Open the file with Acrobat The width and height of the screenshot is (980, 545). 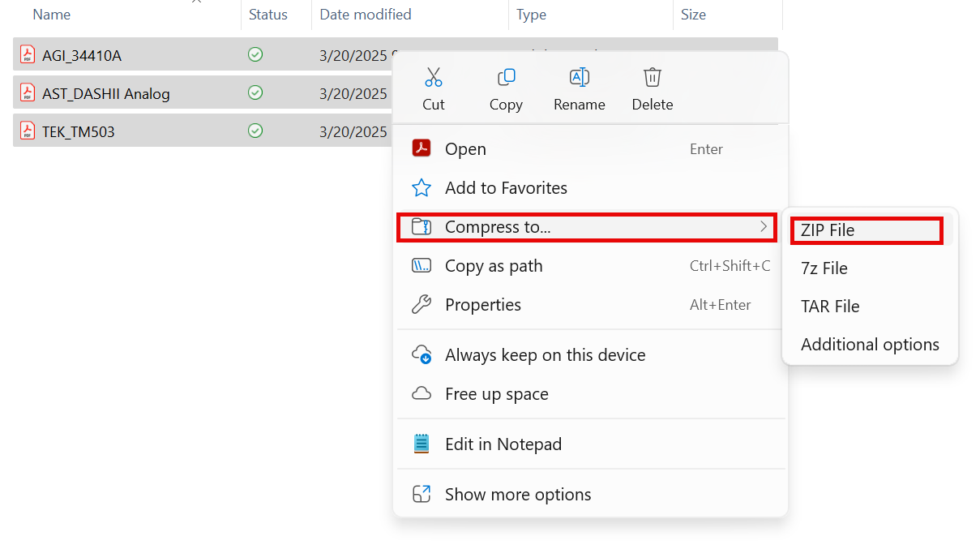coord(465,149)
